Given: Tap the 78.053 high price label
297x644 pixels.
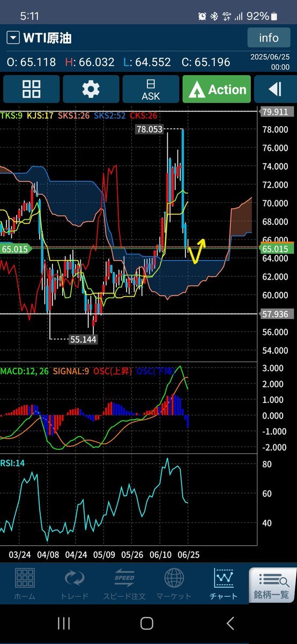Looking at the screenshot, I should (x=150, y=129).
